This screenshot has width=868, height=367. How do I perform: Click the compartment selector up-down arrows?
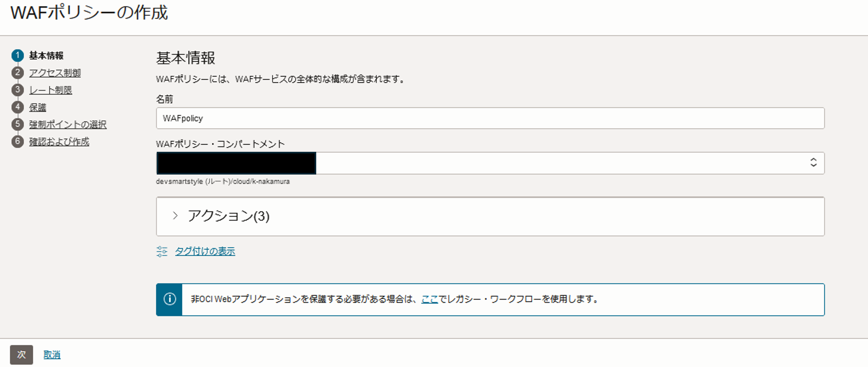pos(813,163)
